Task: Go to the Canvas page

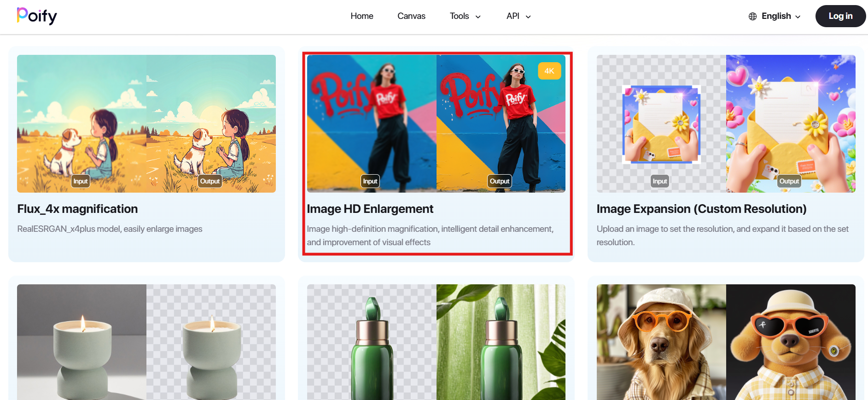Action: coord(411,16)
